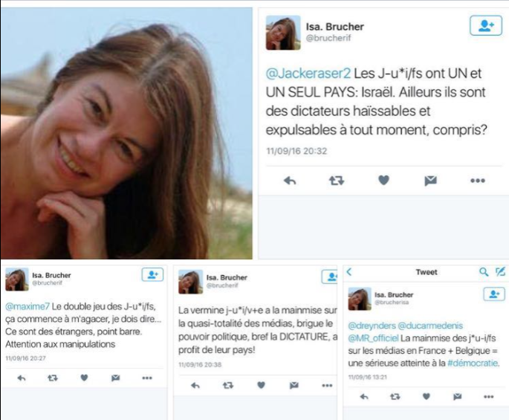509x420 pixels.
Task: Like the 20:32 tweet with the heart
Action: point(383,180)
